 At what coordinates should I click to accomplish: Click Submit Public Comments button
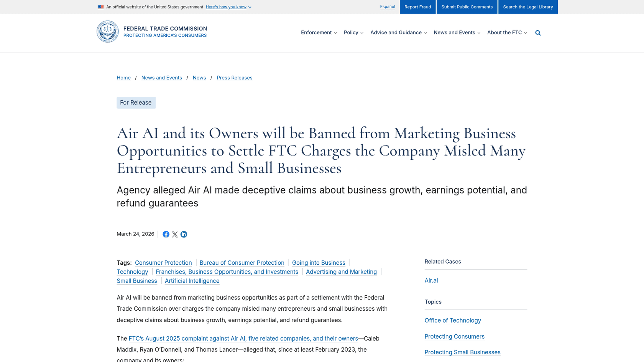click(x=467, y=7)
